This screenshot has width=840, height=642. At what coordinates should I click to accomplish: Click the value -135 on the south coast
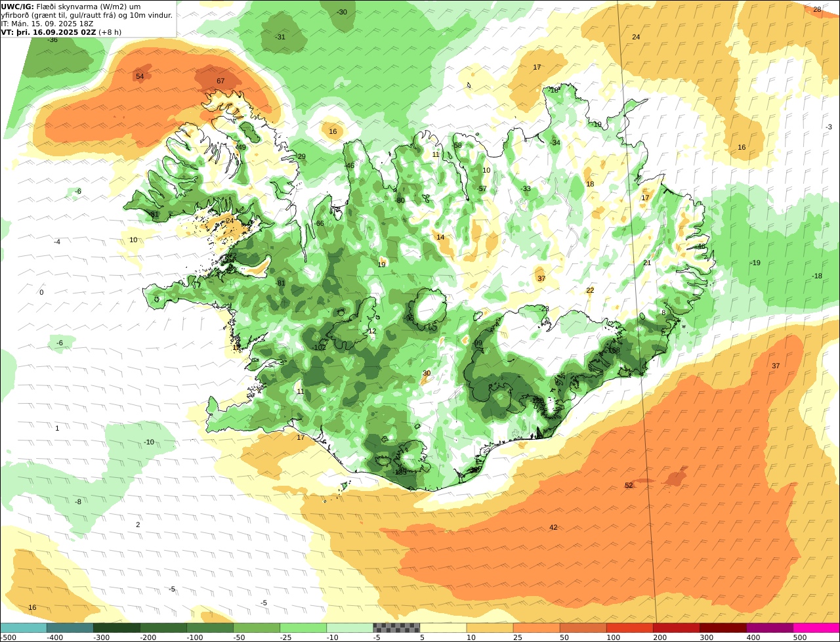[x=400, y=472]
